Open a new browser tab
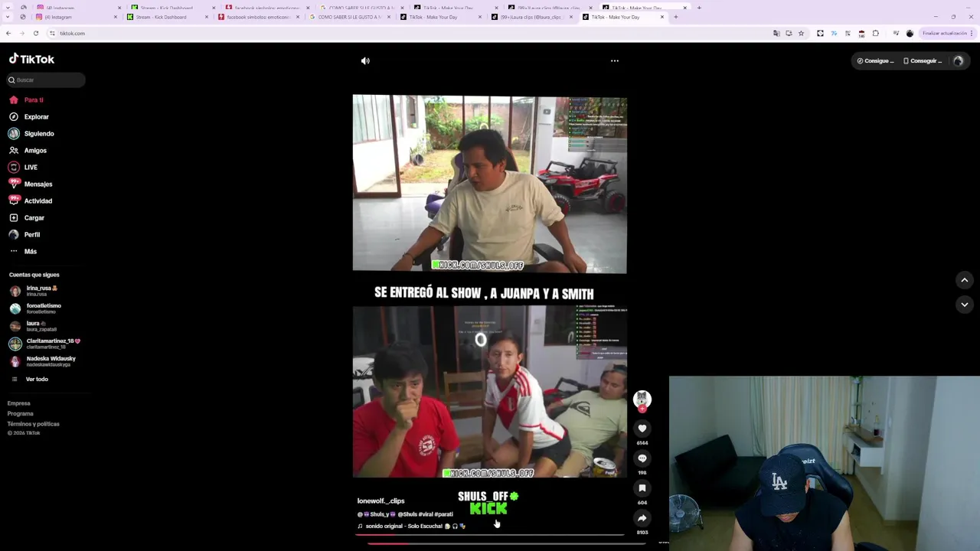Screen dimensions: 980x551 675,17
